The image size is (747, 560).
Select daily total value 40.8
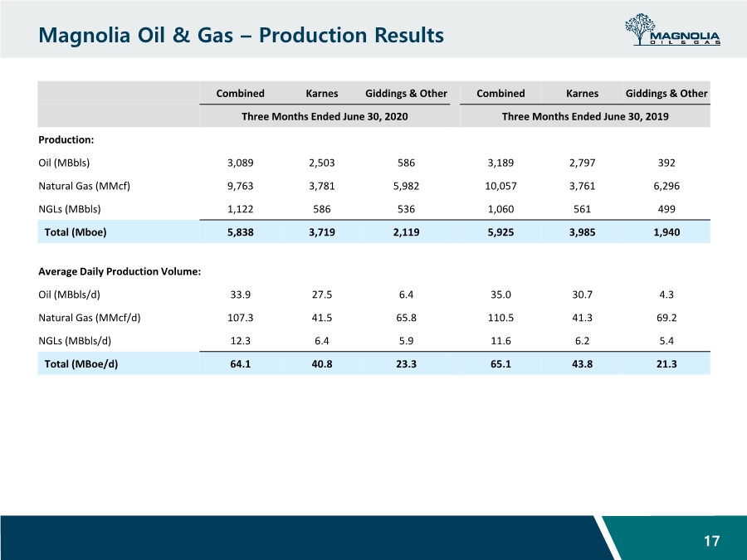point(321,364)
